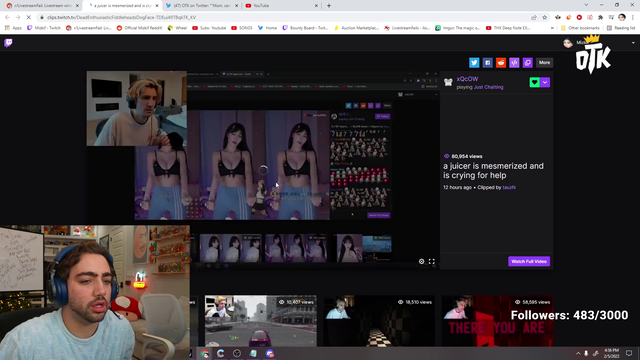Open Subs- Youtube bookmark
The width and height of the screenshot is (640, 360).
point(209,28)
